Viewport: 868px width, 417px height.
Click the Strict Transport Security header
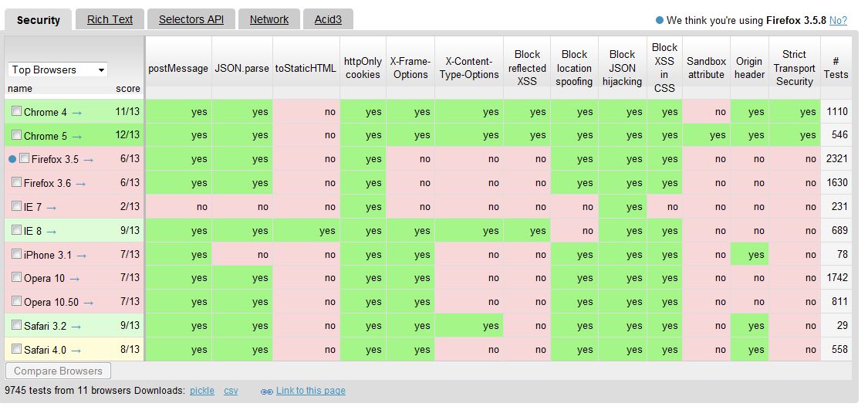coord(795,68)
